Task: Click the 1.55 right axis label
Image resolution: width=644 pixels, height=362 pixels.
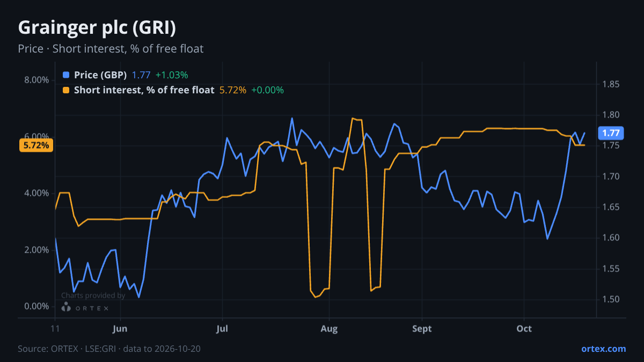Action: (x=611, y=269)
